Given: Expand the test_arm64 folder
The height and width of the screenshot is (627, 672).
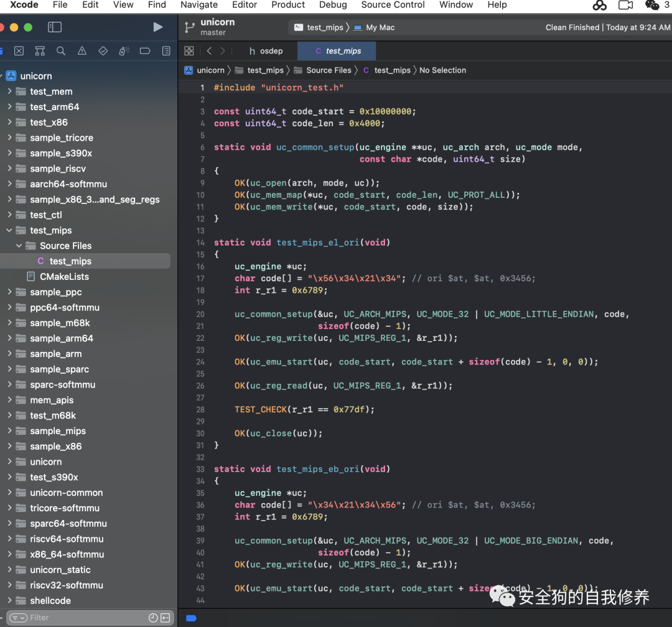Looking at the screenshot, I should [x=9, y=107].
